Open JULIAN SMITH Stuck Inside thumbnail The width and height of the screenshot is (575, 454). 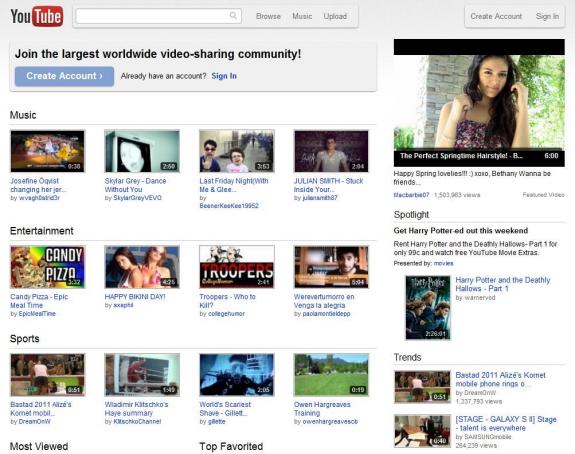[x=331, y=151]
